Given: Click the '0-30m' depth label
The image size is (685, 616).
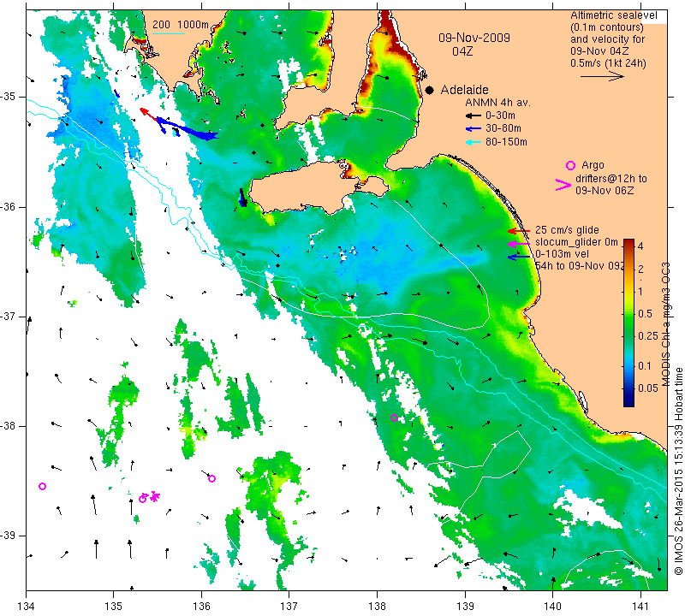Looking at the screenshot, I should [x=500, y=115].
